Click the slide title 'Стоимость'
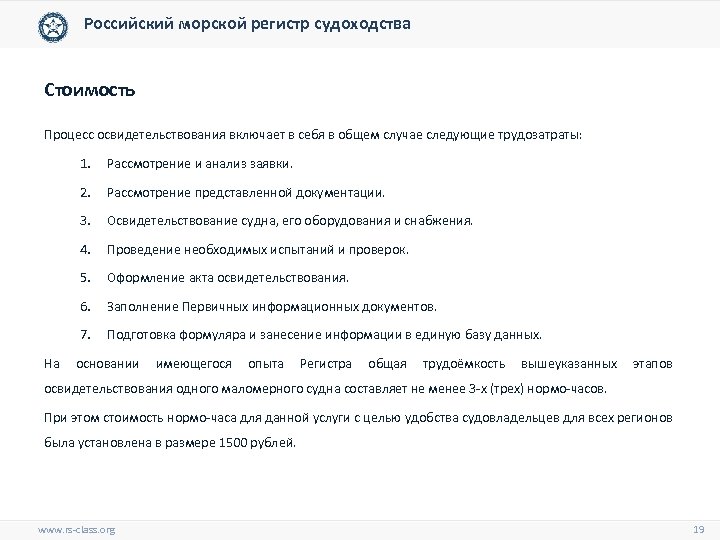The width and height of the screenshot is (720, 540). (90, 90)
